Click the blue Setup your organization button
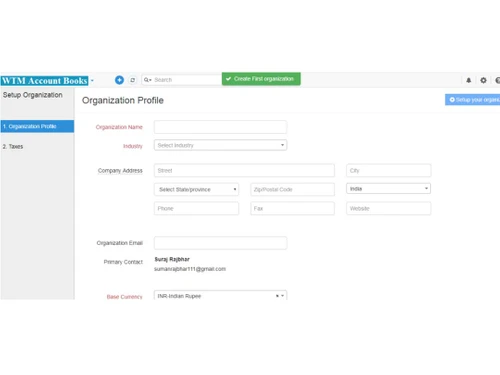Viewport: 500px width, 375px height. (x=472, y=100)
